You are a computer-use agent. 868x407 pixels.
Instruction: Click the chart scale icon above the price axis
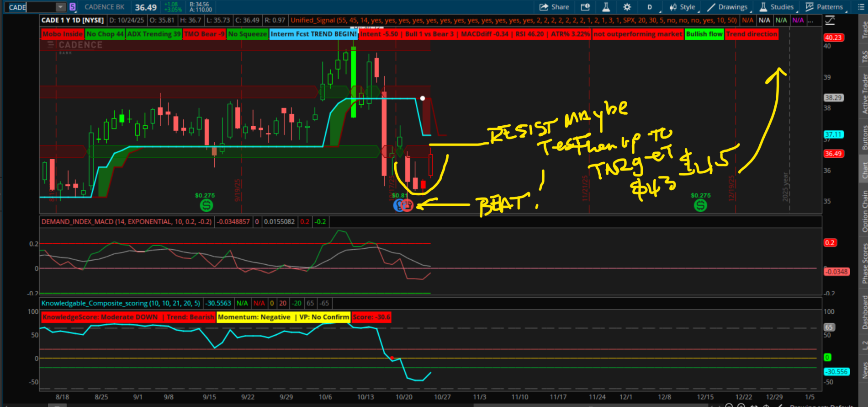pyautogui.click(x=830, y=21)
